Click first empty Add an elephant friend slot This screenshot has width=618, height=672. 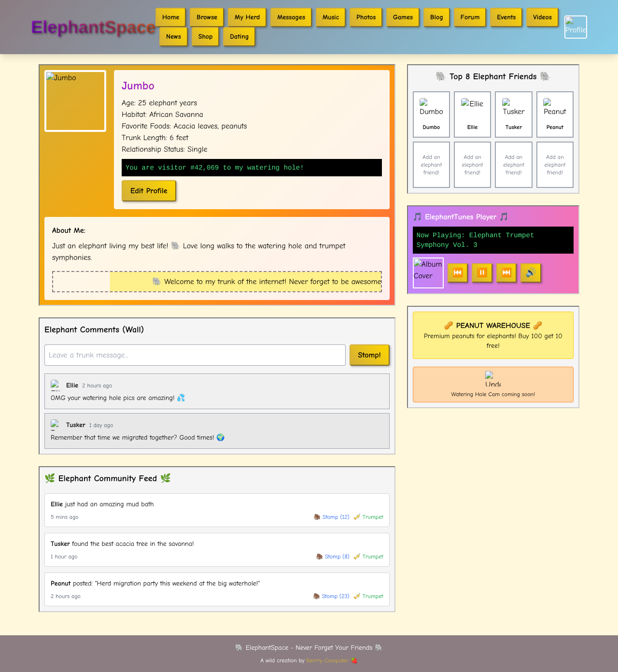(431, 165)
